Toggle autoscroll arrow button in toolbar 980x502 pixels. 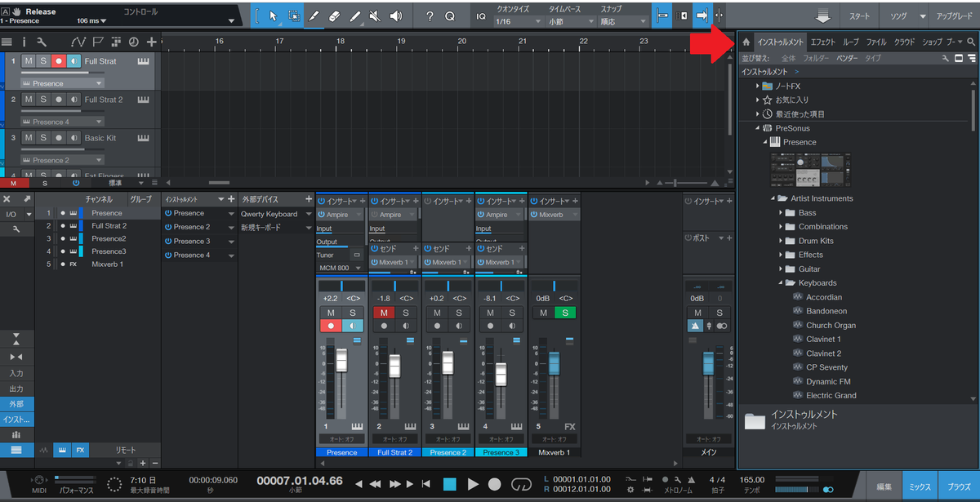coord(702,16)
